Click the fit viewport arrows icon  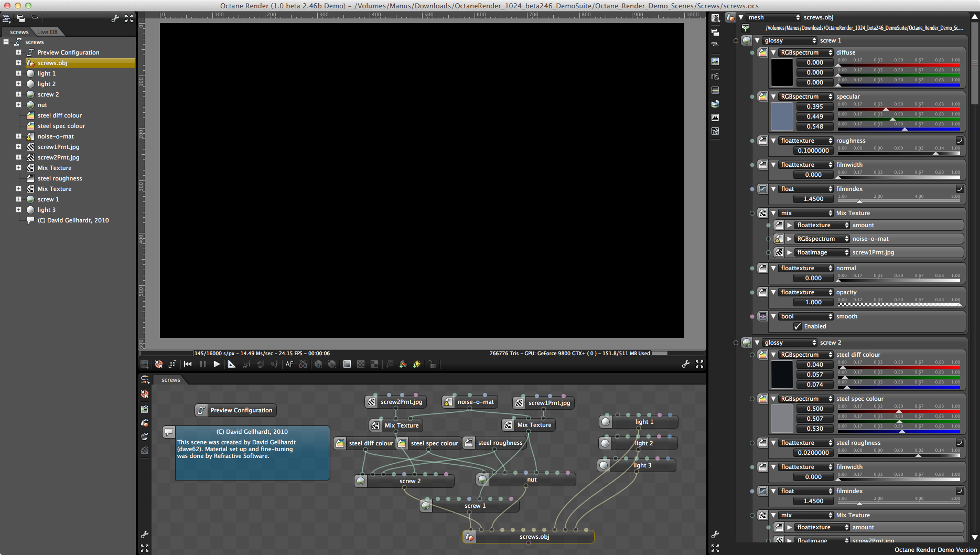click(172, 364)
